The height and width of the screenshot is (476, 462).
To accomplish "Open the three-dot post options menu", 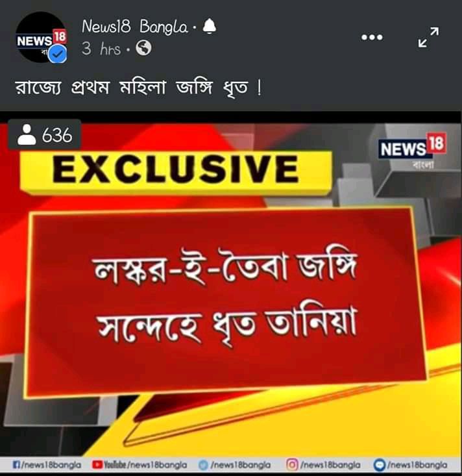I will point(372,37).
